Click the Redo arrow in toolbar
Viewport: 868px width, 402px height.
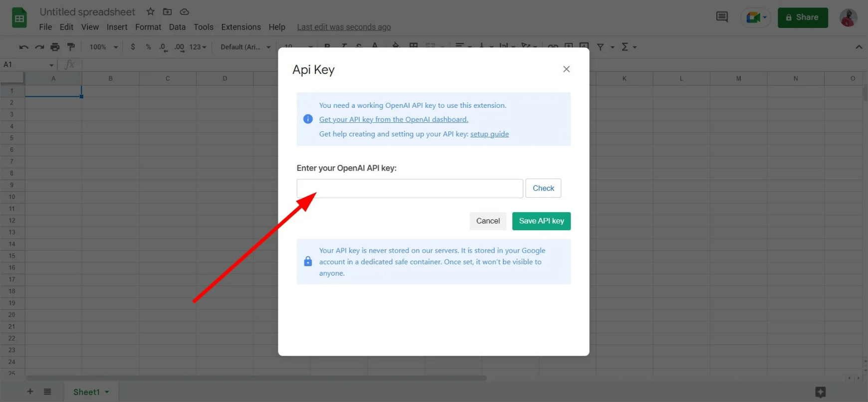click(x=39, y=47)
